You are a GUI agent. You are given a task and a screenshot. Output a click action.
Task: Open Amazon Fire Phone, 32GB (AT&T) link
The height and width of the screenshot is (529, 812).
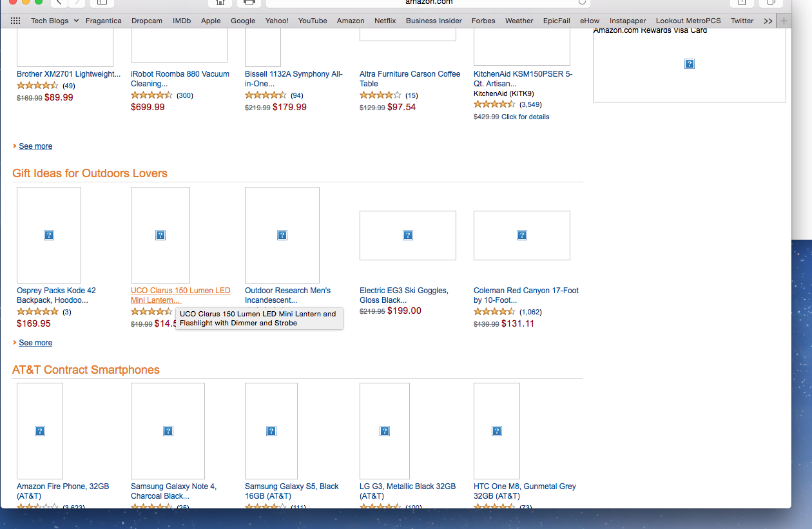click(63, 491)
